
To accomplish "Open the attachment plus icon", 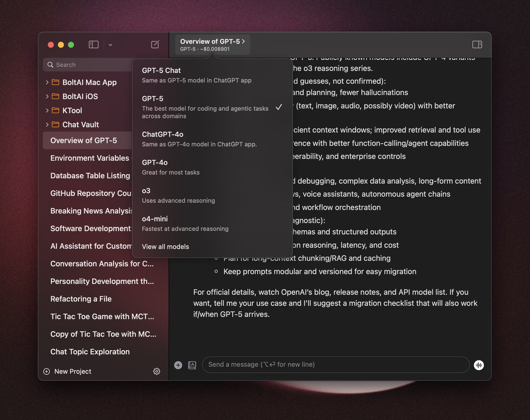I will 178,365.
